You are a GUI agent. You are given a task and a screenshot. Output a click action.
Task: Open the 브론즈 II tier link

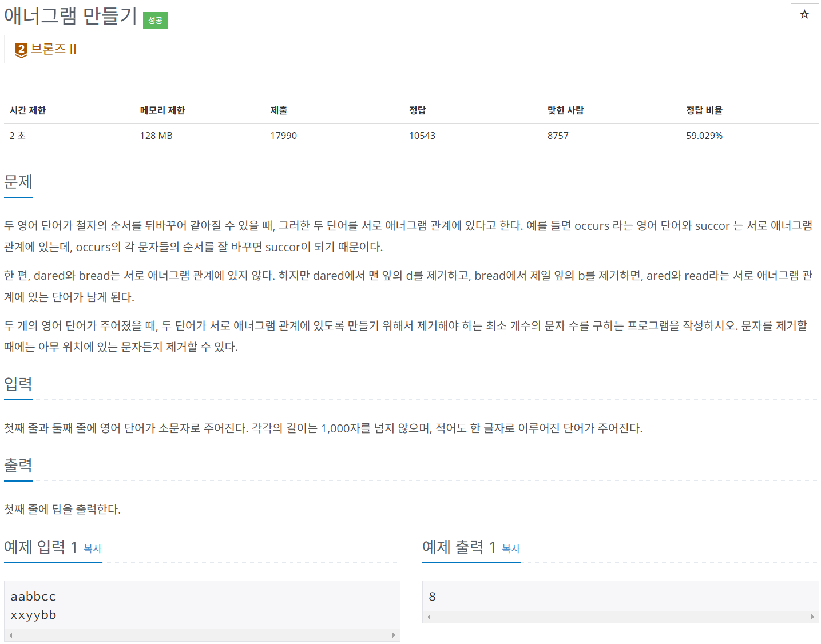53,49
